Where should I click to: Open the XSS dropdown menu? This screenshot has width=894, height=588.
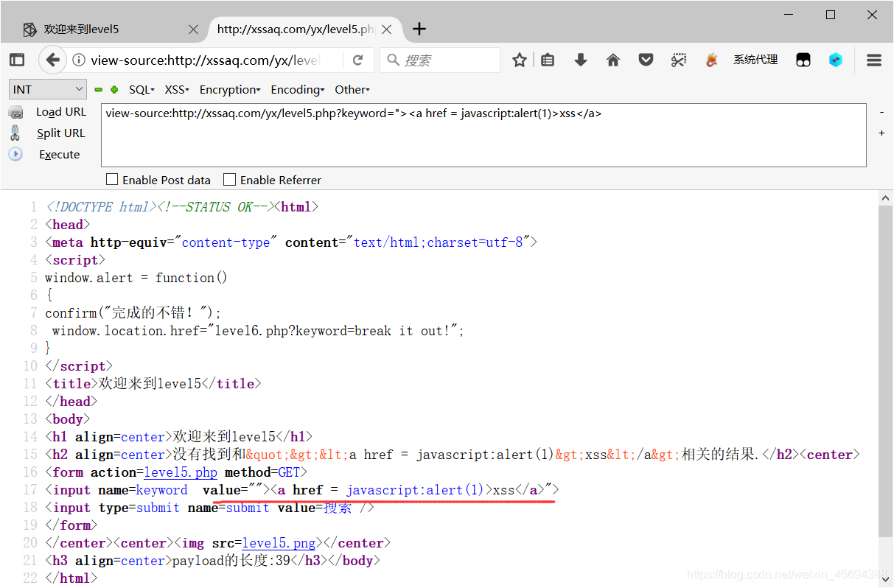point(177,90)
